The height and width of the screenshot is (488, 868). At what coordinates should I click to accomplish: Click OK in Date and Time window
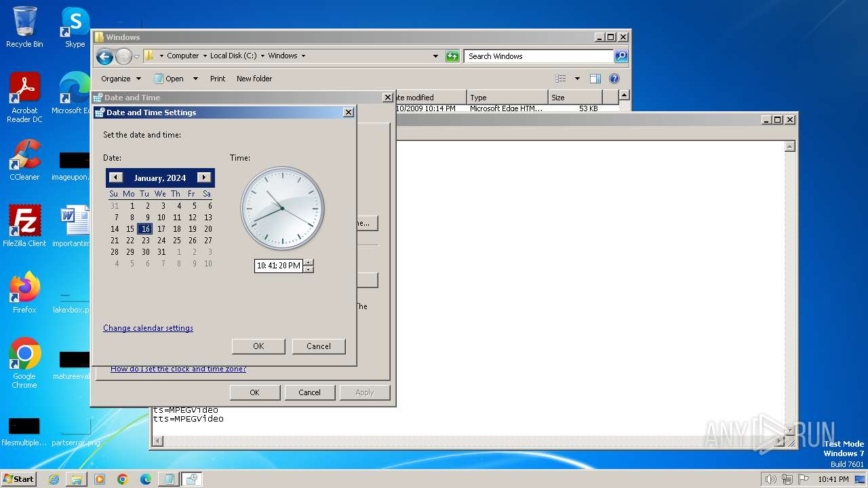254,392
